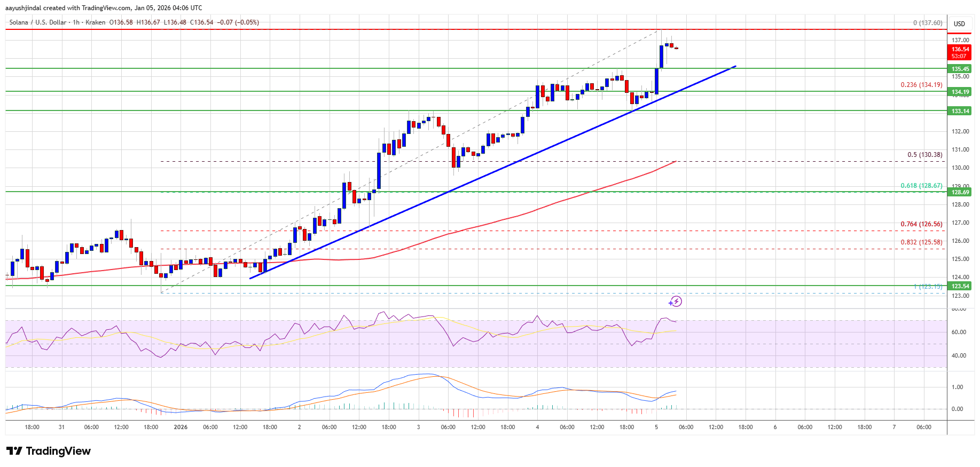Click the green 135.45 price tag
This screenshot has width=980, height=467.
point(960,69)
